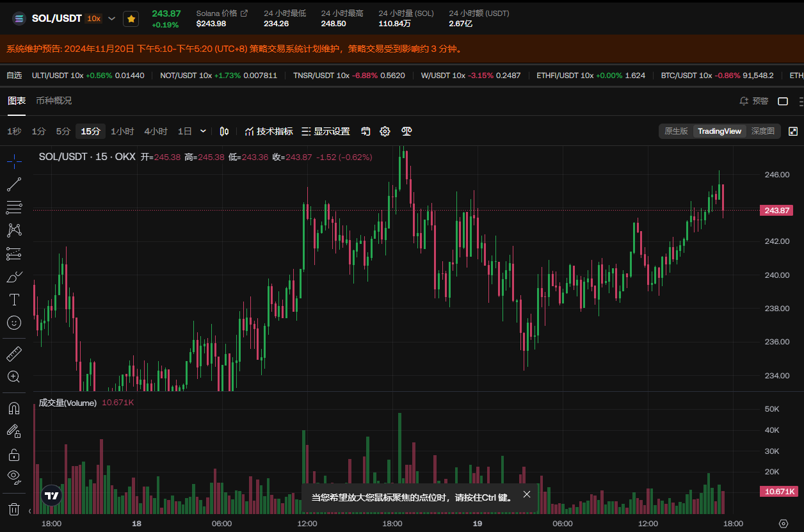Select the trend line drawing tool

point(14,184)
